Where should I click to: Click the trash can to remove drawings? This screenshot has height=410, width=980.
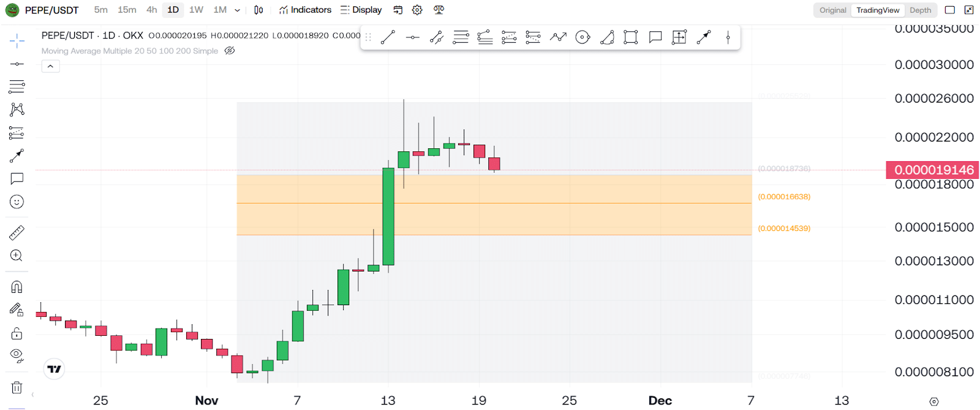(17, 387)
